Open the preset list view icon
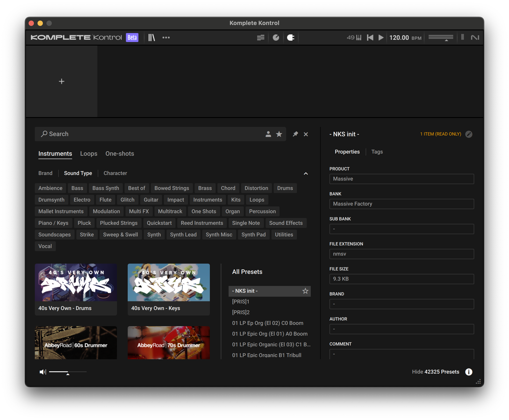This screenshot has width=509, height=420. pyautogui.click(x=261, y=38)
